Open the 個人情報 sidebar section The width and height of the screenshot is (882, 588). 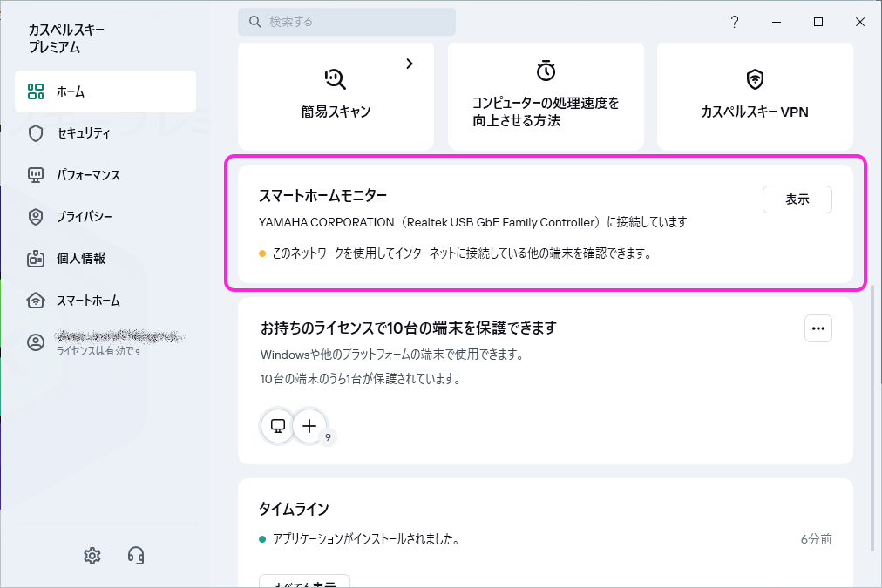105,259
